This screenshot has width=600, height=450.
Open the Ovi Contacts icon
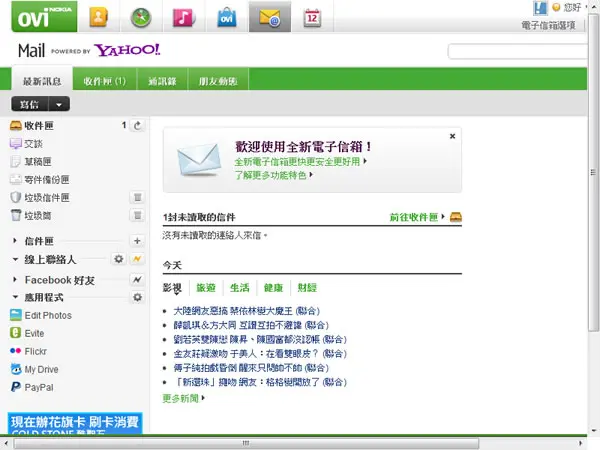(x=98, y=17)
